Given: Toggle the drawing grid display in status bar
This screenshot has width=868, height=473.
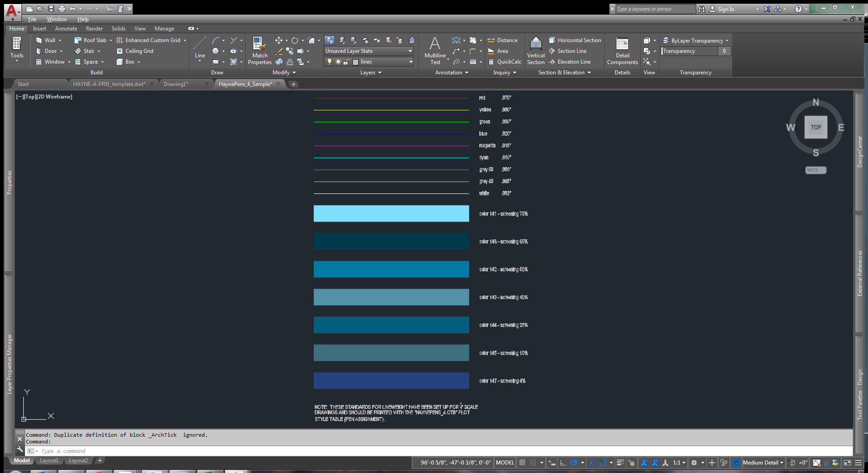Looking at the screenshot, I should 522,463.
